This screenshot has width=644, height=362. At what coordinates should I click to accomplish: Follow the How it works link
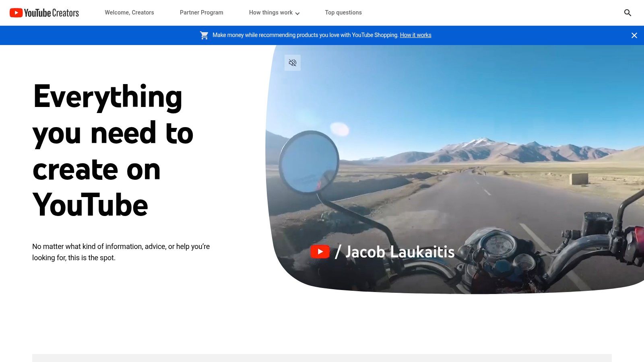[x=415, y=35]
